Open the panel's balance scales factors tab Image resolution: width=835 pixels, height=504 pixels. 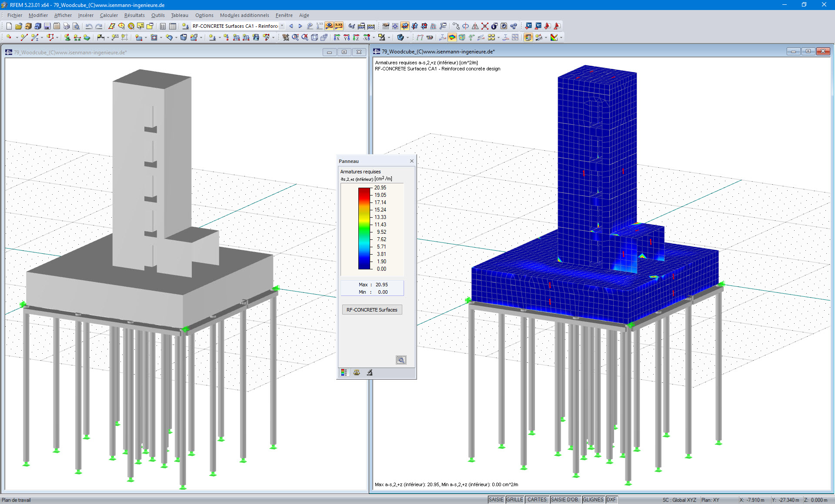point(357,372)
